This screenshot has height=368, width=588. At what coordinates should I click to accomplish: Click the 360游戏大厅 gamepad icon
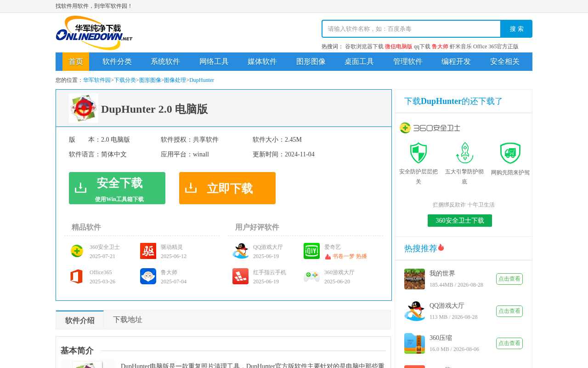(311, 276)
